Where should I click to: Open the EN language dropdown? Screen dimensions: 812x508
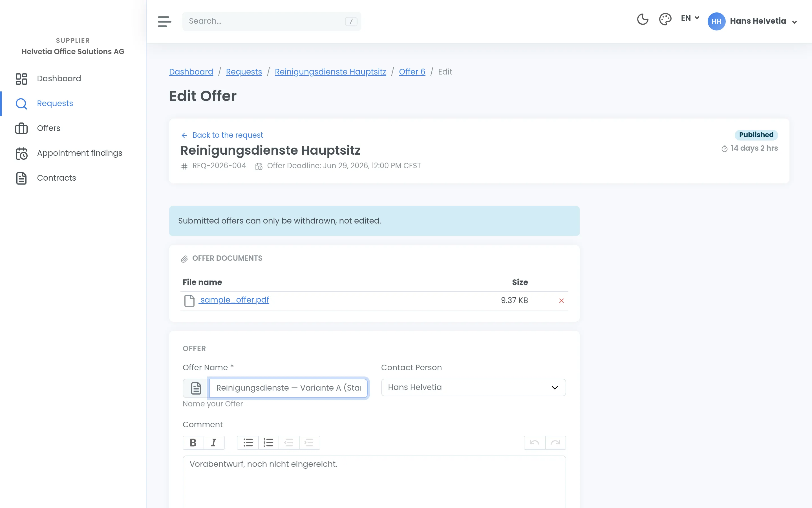coord(690,18)
